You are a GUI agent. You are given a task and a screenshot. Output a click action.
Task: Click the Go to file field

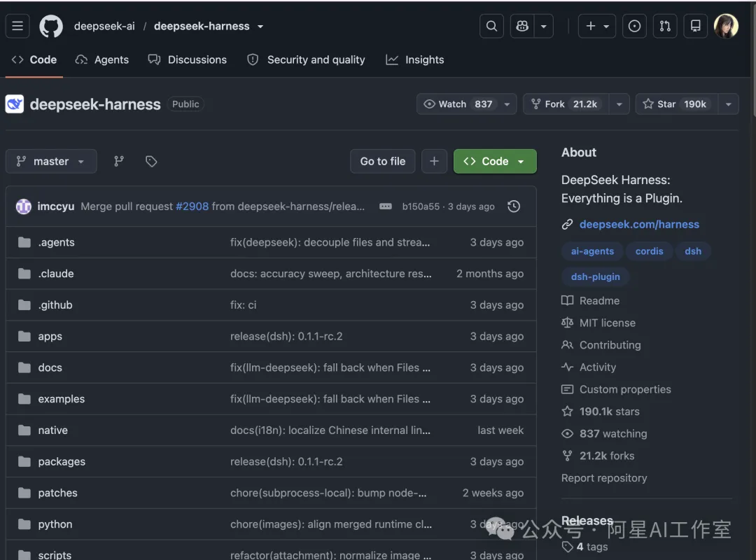coord(383,161)
